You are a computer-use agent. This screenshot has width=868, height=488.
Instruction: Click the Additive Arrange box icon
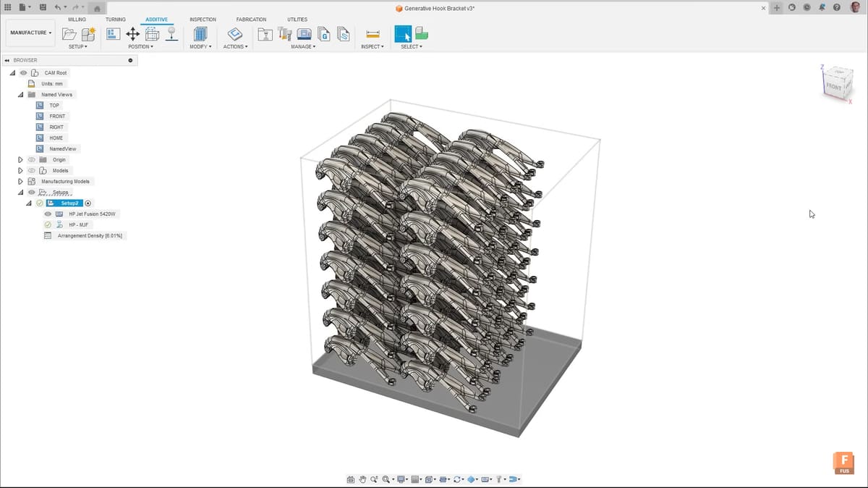tap(153, 34)
